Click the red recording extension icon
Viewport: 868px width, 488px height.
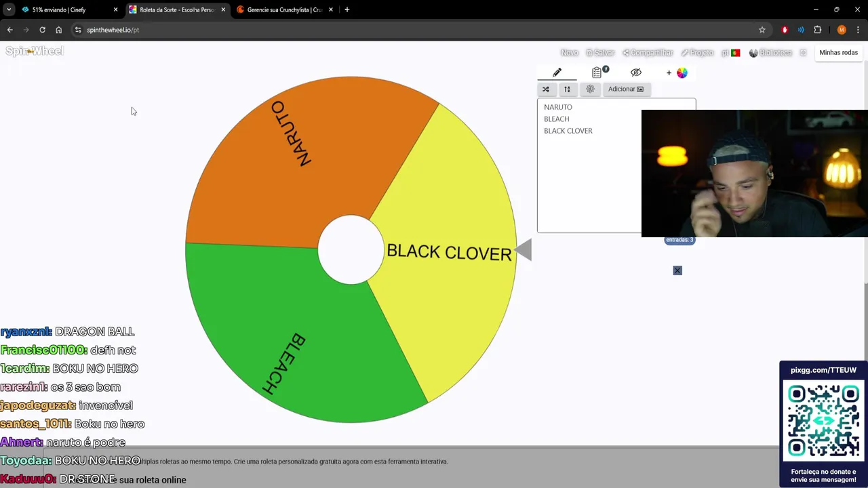tap(785, 30)
